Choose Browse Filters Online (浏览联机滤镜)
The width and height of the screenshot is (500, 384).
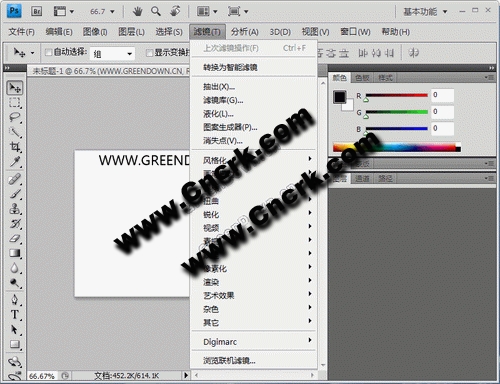[253, 360]
